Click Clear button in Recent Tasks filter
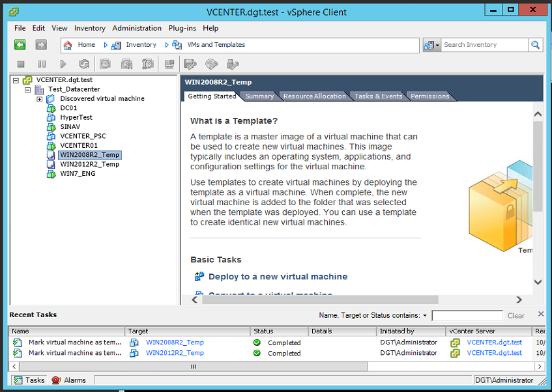Image resolution: width=552 pixels, height=392 pixels. (x=516, y=316)
